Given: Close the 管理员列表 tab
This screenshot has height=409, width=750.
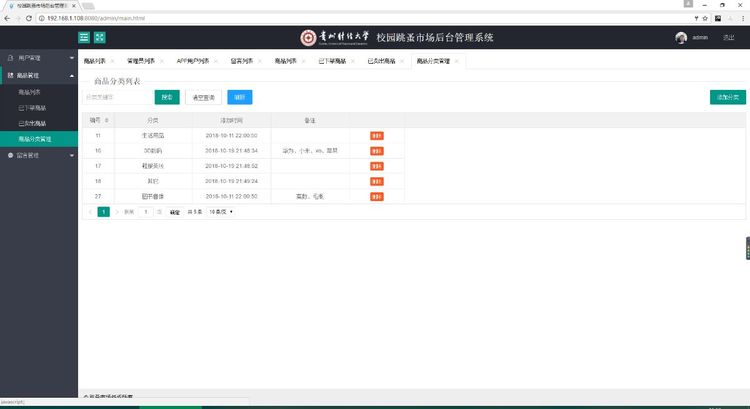Looking at the screenshot, I should [162, 61].
